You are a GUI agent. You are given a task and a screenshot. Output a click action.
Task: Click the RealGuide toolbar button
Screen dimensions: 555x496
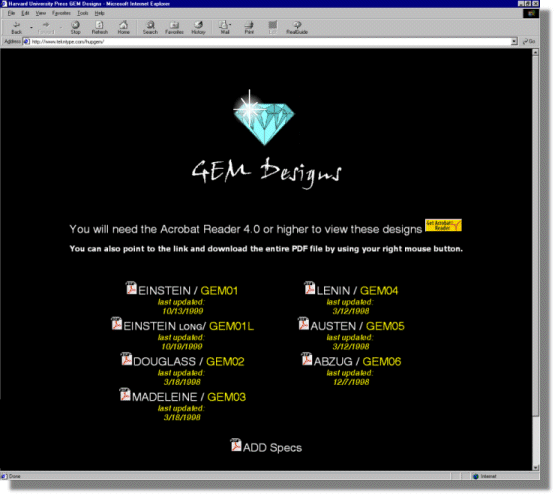pyautogui.click(x=297, y=27)
